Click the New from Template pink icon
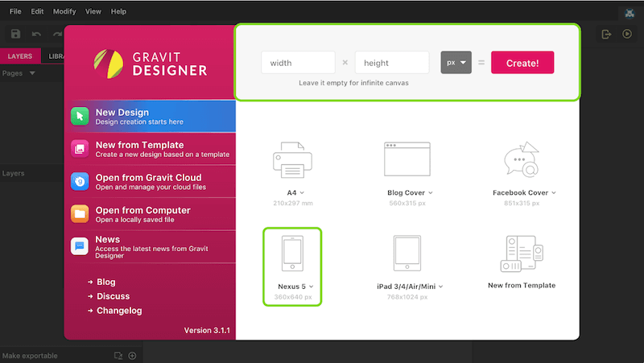Viewport: 644px width, 363px height. pyautogui.click(x=80, y=149)
